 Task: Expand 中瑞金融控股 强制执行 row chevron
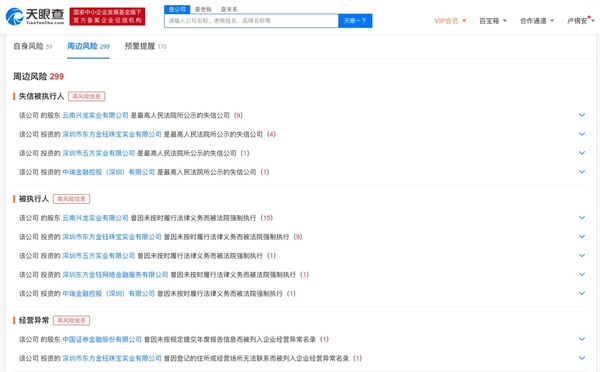582,293
